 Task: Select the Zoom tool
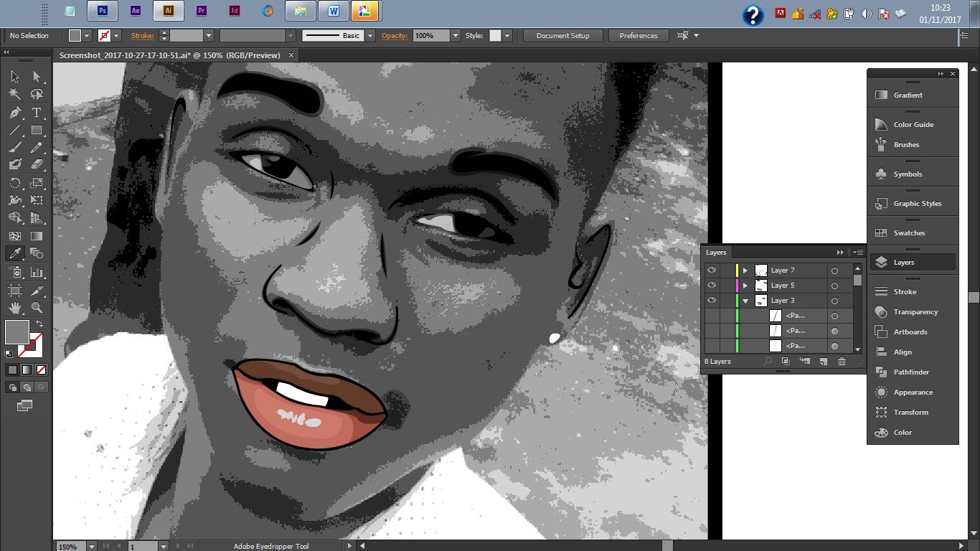click(x=37, y=307)
